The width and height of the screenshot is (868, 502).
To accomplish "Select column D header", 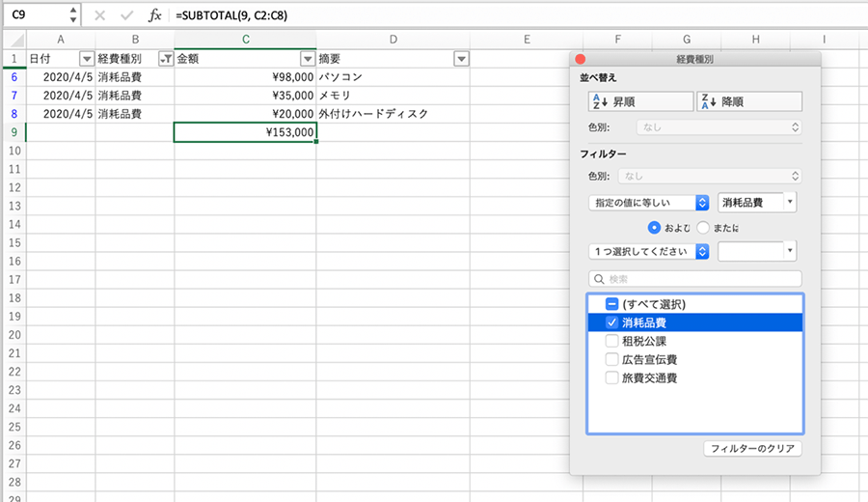I will pos(393,40).
